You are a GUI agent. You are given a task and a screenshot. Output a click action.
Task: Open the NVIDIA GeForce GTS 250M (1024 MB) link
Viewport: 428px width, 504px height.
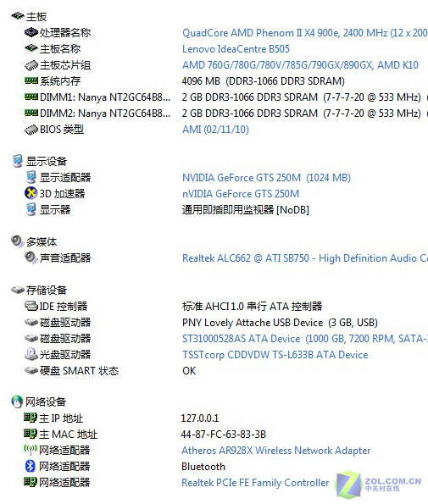coord(266,177)
